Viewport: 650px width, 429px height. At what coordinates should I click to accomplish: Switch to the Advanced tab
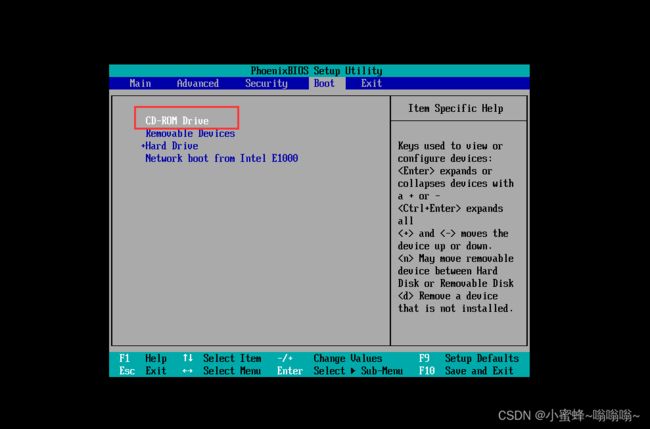(x=198, y=83)
